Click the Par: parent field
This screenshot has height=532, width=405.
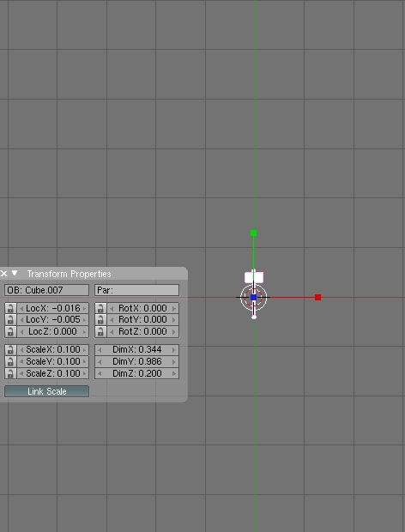(136, 290)
